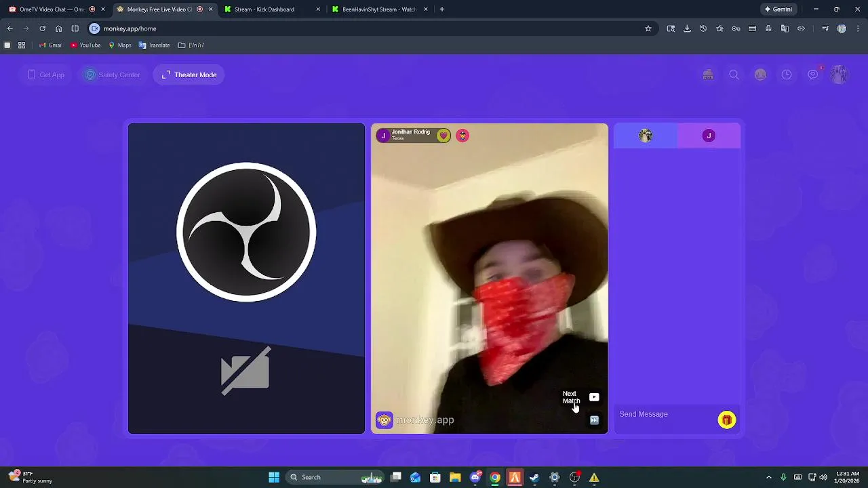Copy link with chain icon
Viewport: 868px width, 488px height.
point(801,28)
